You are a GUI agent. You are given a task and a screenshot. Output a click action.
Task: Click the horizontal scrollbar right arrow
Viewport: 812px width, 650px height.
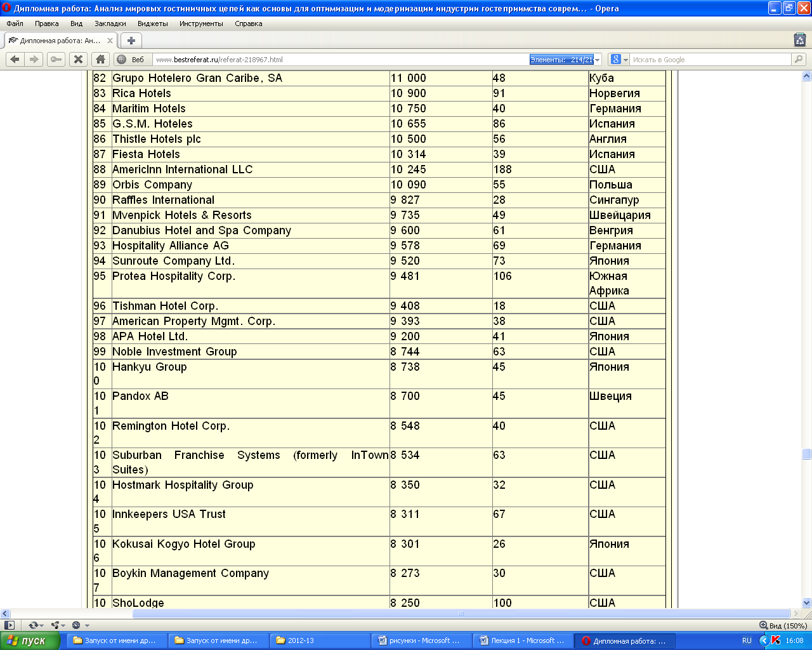point(796,614)
